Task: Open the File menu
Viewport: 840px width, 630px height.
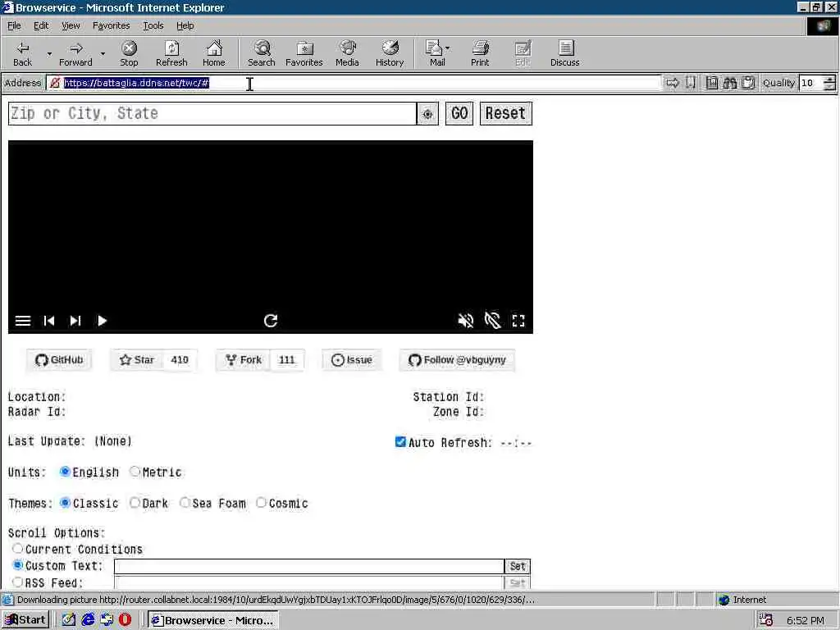Action: click(x=14, y=25)
